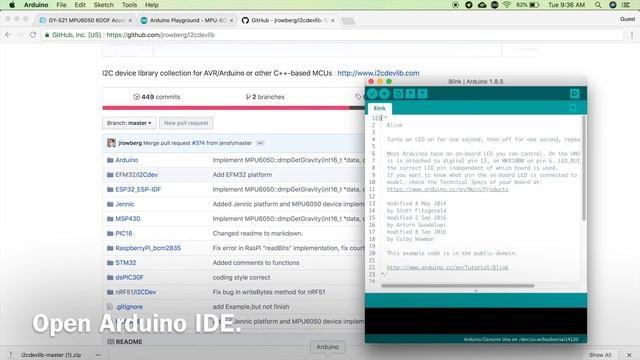Click the Arduino IDE Verify checkmark button
The width and height of the screenshot is (640, 360).
(x=372, y=94)
